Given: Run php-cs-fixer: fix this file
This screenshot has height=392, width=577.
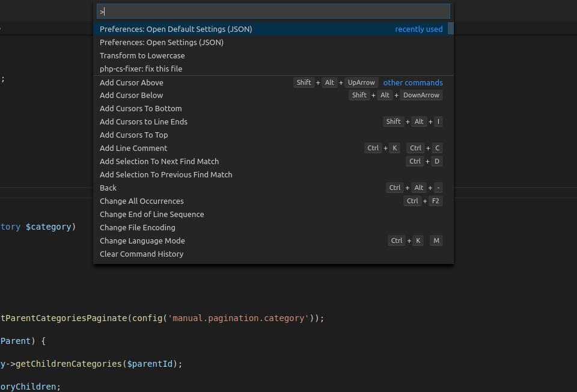Looking at the screenshot, I should (141, 69).
